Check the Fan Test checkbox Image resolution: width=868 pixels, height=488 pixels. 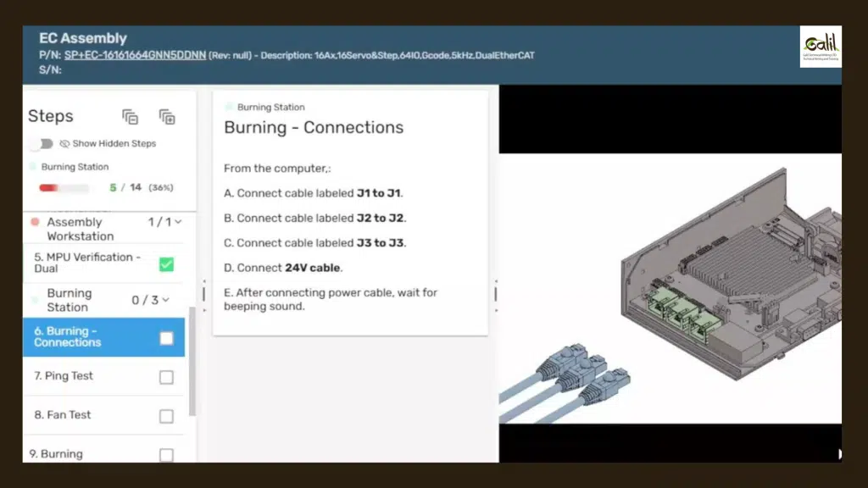coord(166,416)
